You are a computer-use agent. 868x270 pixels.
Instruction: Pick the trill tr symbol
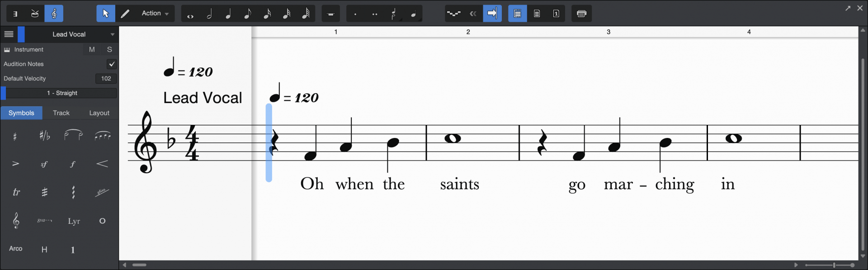point(16,192)
